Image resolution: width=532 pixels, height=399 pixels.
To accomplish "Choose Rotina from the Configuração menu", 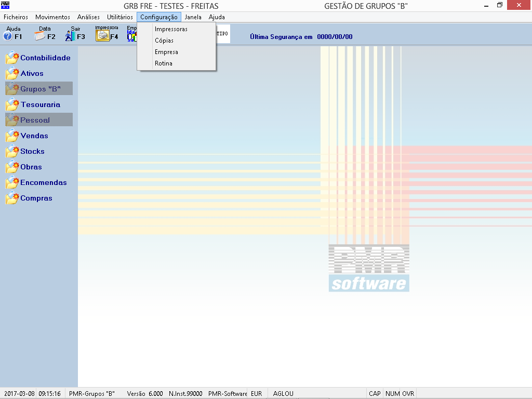I will (x=177, y=63).
